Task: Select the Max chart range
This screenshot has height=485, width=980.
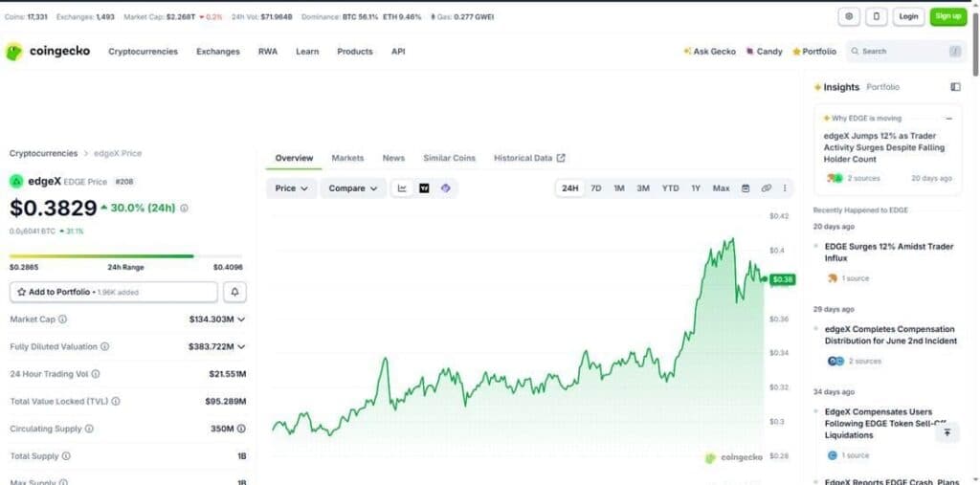Action: pos(722,188)
